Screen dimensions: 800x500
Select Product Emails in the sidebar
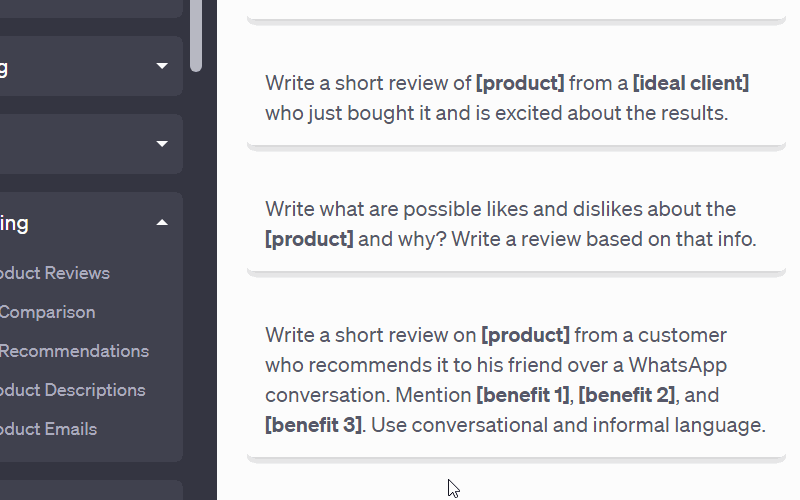[48, 429]
